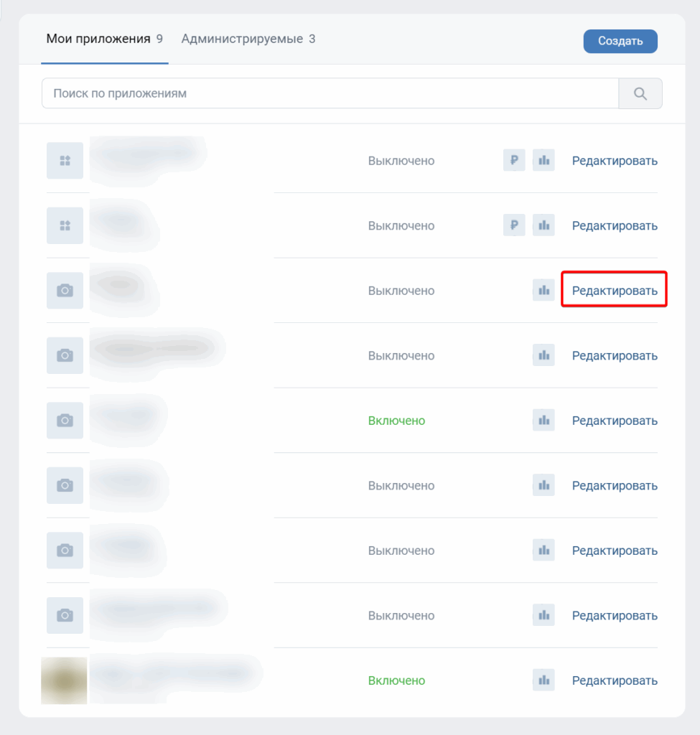The width and height of the screenshot is (700, 735).
Task: Click grid app icon in the first row
Action: (x=65, y=161)
